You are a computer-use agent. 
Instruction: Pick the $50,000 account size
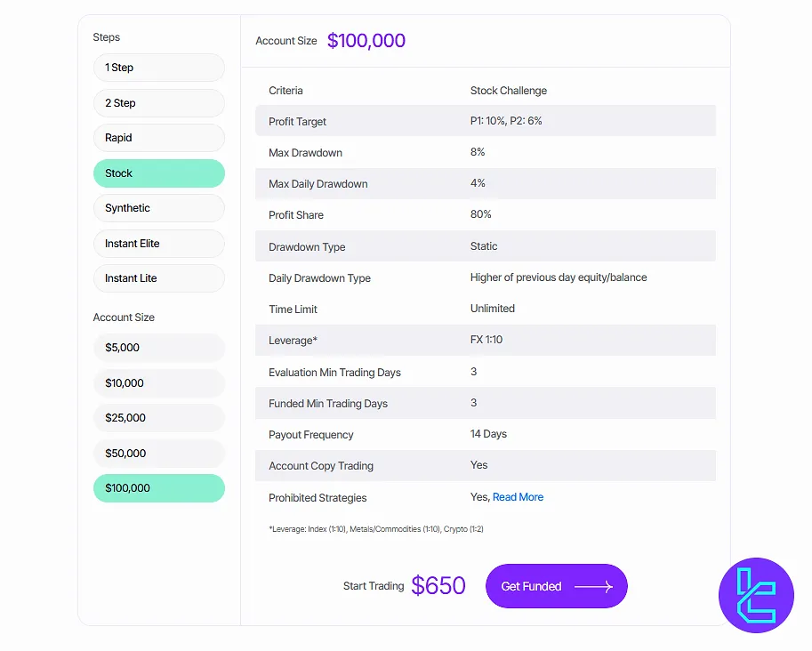158,454
